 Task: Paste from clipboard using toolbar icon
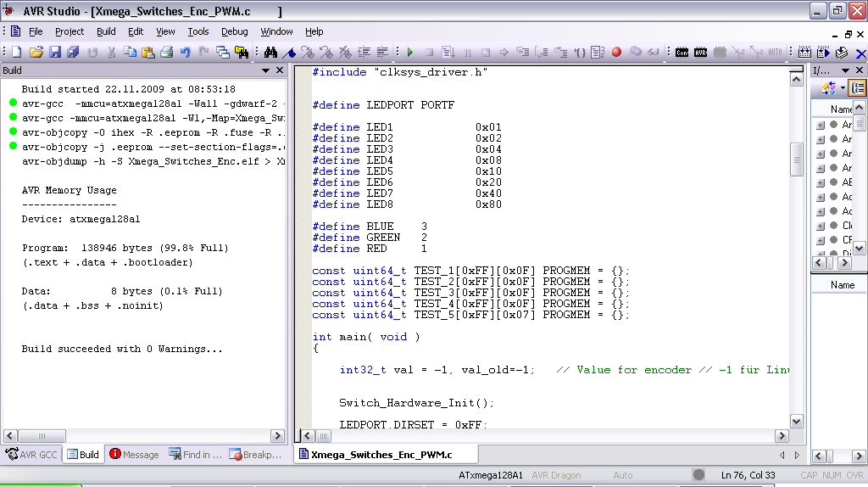[147, 52]
